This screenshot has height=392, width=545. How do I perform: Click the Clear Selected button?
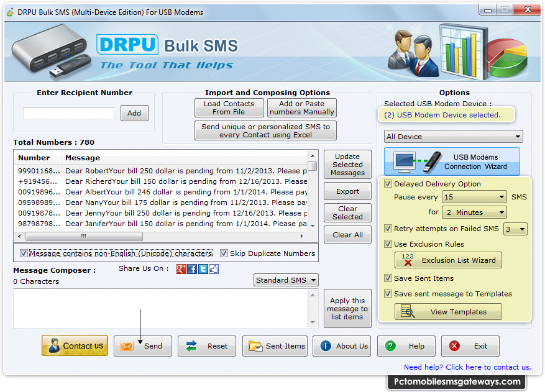(347, 212)
